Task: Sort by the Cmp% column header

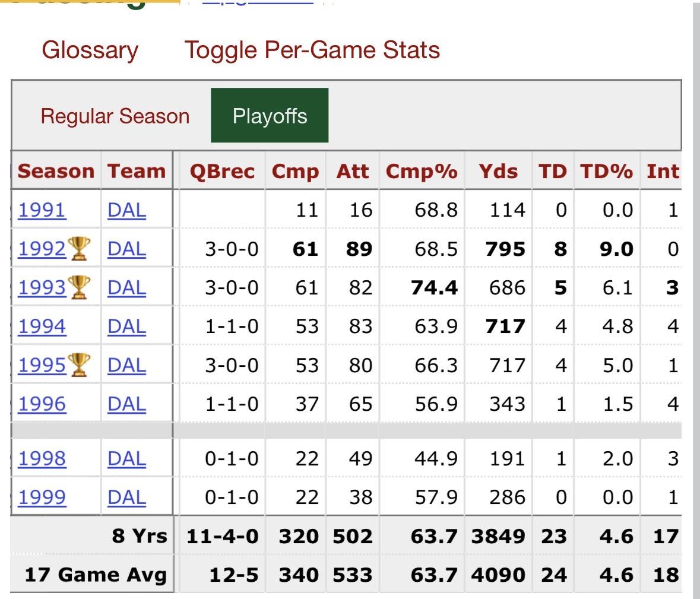Action: (422, 171)
